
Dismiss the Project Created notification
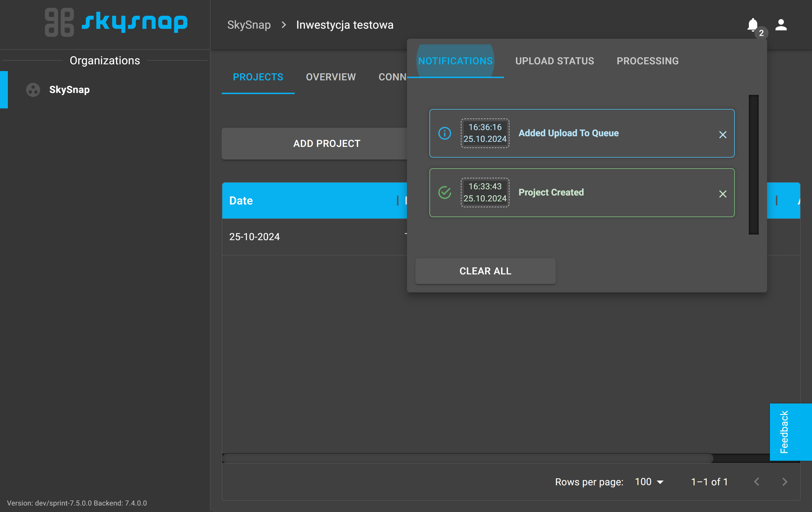pyautogui.click(x=723, y=194)
